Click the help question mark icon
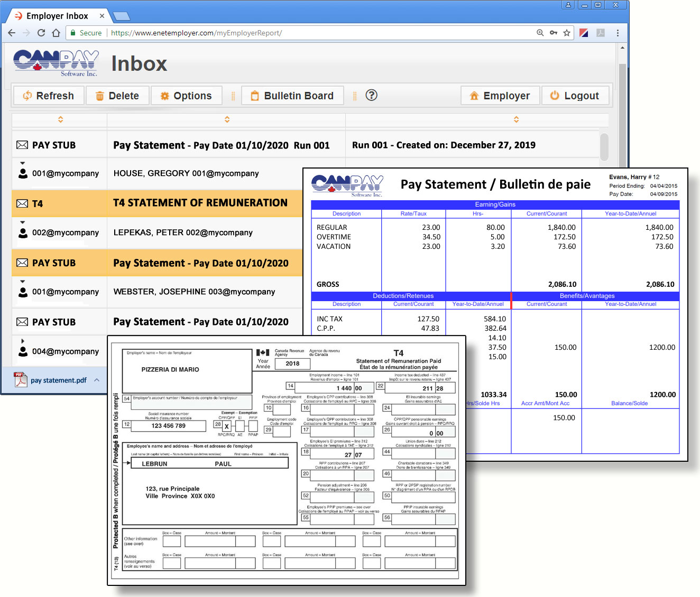 [x=372, y=95]
